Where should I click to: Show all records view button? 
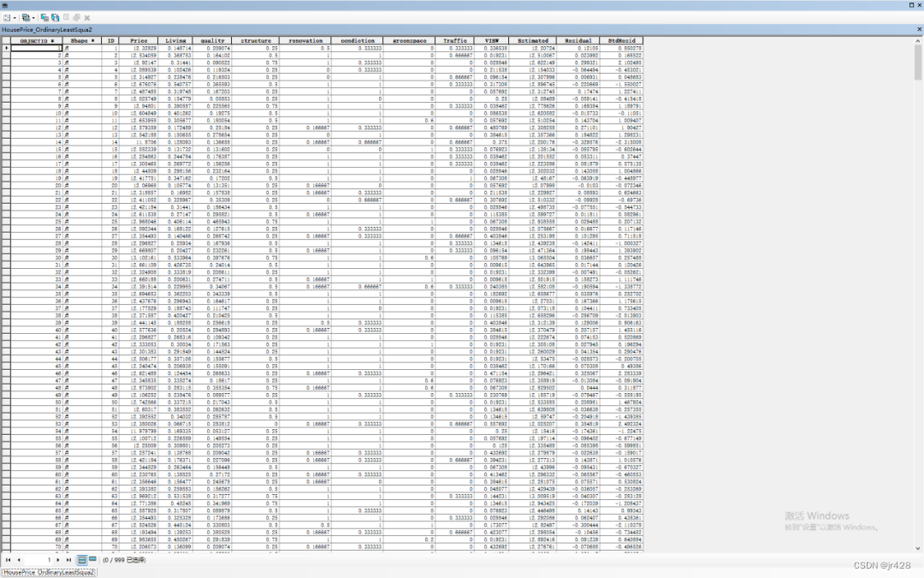coord(82,560)
